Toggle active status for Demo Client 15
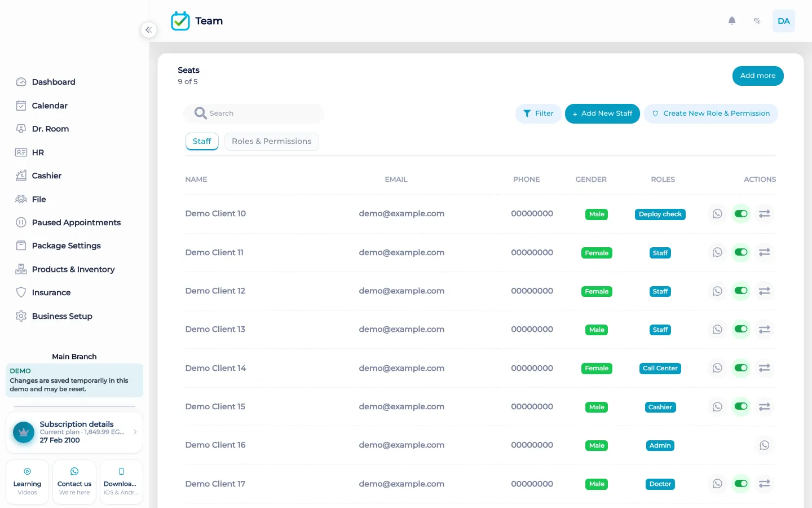812x508 pixels. tap(741, 407)
